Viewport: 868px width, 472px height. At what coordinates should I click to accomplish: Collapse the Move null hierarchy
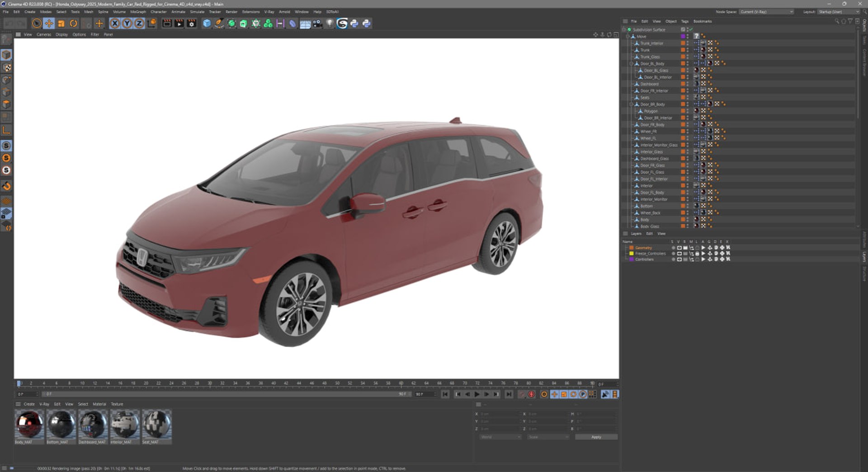[x=627, y=37]
